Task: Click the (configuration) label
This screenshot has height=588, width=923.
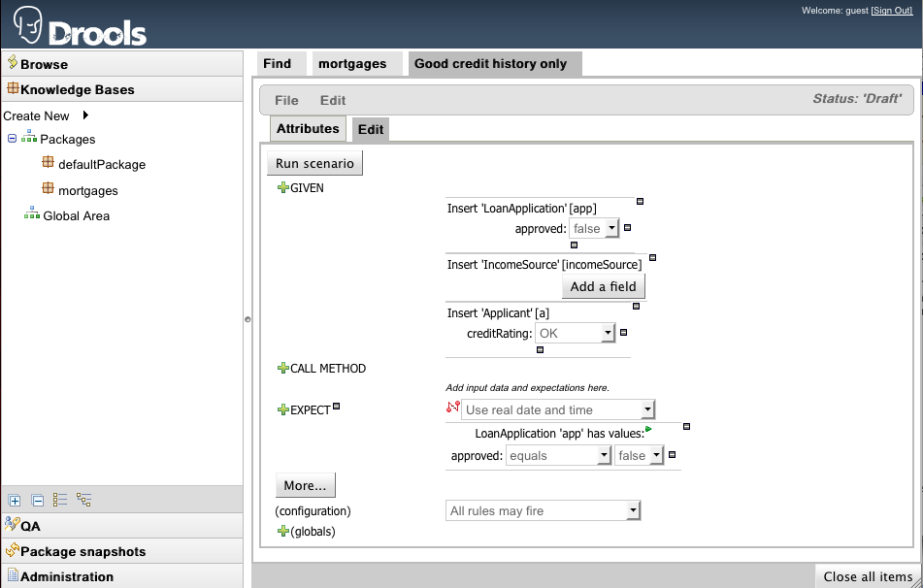Action: click(x=313, y=511)
